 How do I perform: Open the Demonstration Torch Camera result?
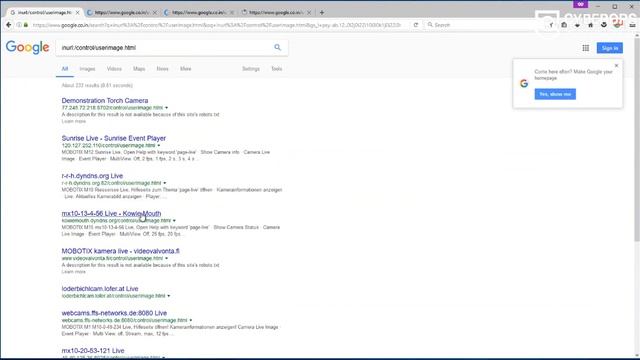[105, 100]
